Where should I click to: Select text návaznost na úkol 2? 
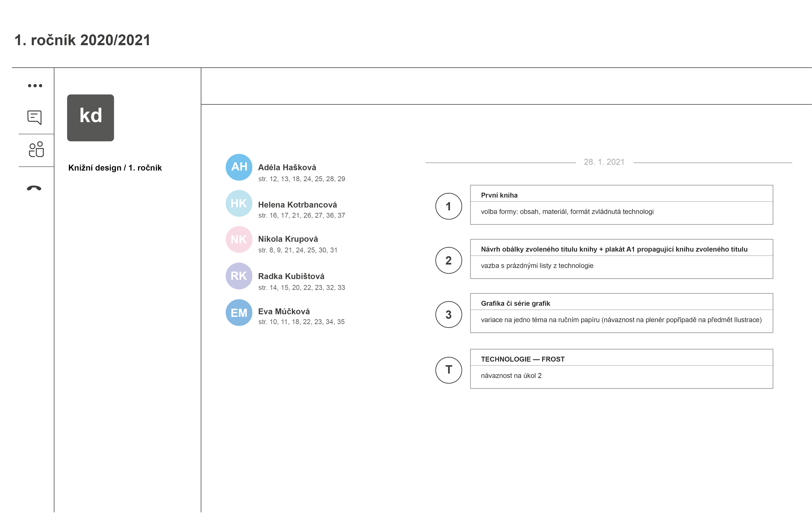click(x=511, y=375)
